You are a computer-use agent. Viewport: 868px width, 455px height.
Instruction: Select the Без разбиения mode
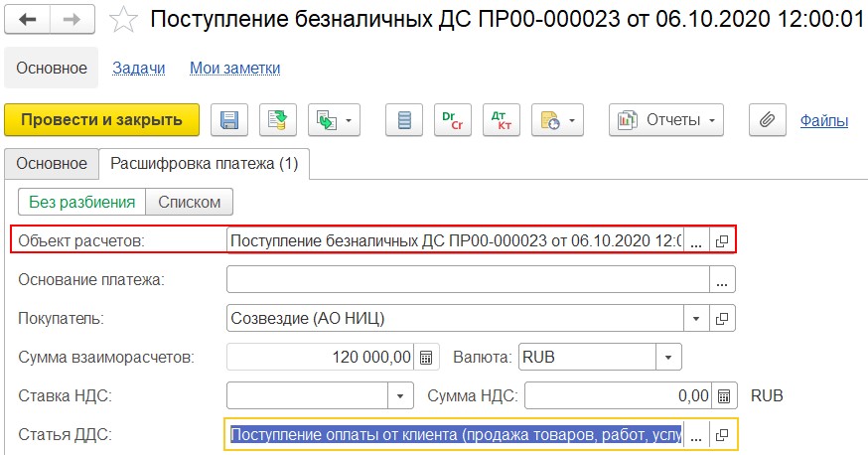[x=81, y=202]
